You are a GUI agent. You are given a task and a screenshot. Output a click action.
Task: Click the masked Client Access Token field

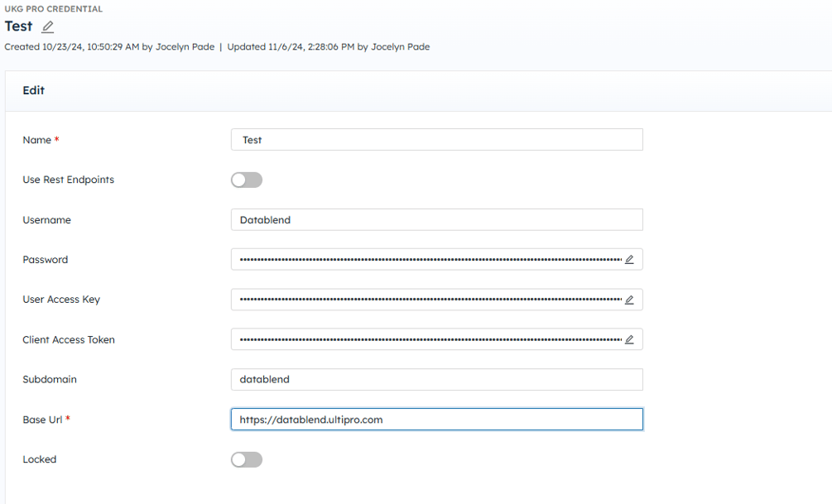(426, 339)
